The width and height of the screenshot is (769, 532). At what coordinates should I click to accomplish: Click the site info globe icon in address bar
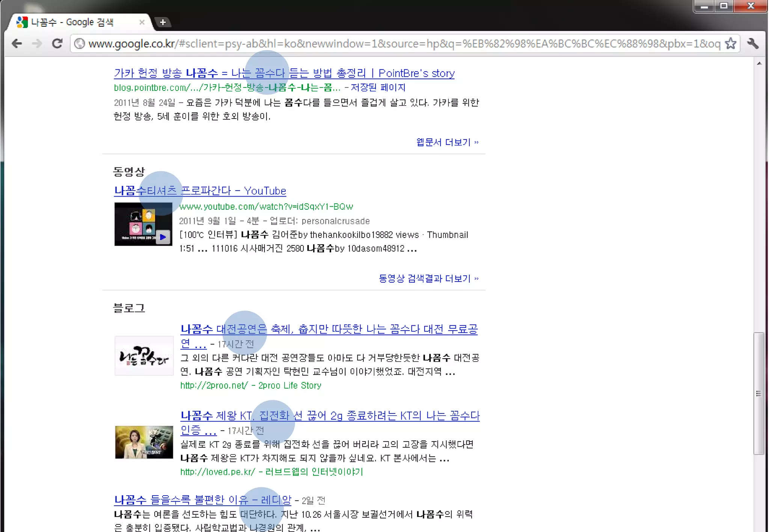click(x=79, y=44)
